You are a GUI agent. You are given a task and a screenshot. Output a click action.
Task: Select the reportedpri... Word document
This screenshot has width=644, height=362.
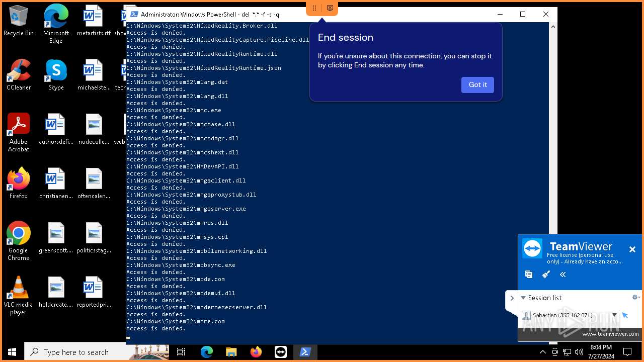pyautogui.click(x=94, y=292)
